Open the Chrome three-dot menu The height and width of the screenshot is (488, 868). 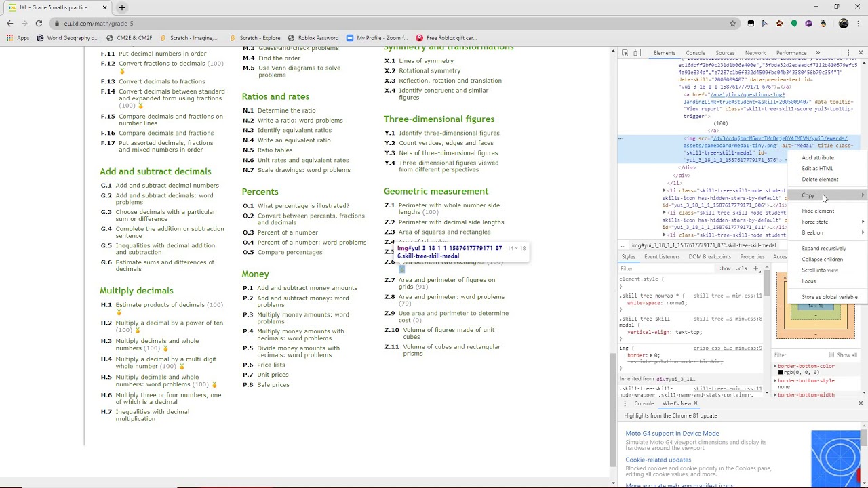[x=859, y=23]
